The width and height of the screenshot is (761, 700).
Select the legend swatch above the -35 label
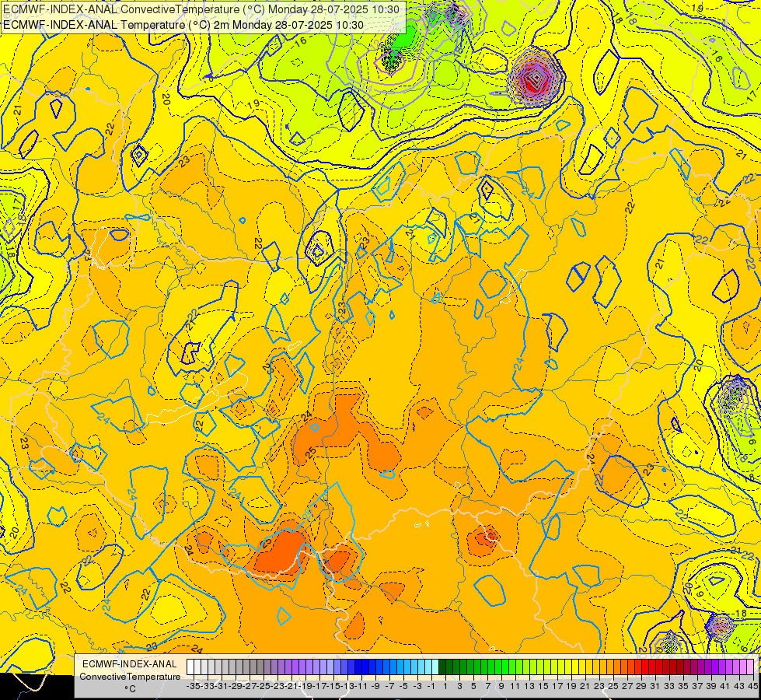pos(190,667)
